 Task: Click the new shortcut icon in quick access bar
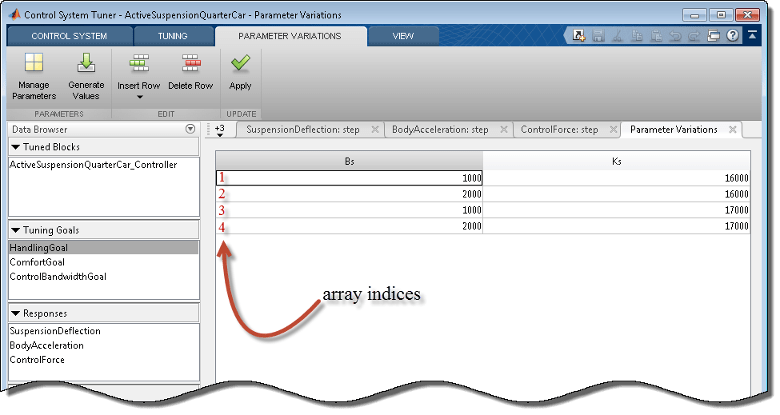tap(579, 35)
